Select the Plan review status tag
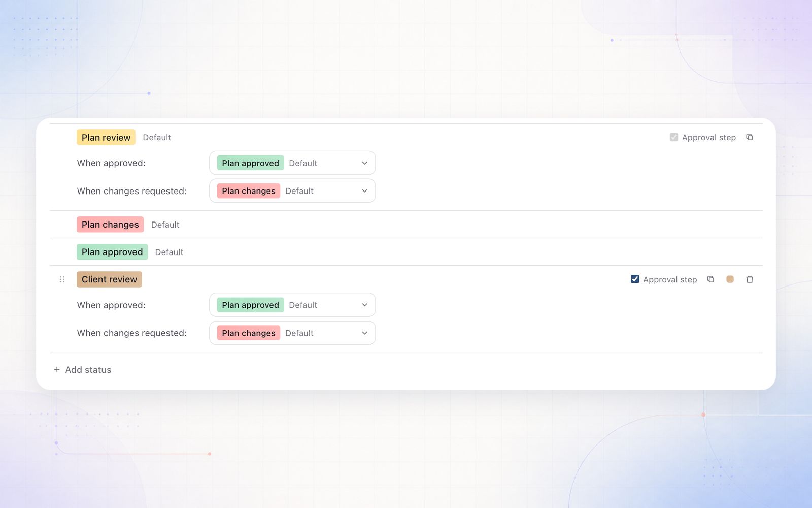The image size is (812, 508). 106,137
